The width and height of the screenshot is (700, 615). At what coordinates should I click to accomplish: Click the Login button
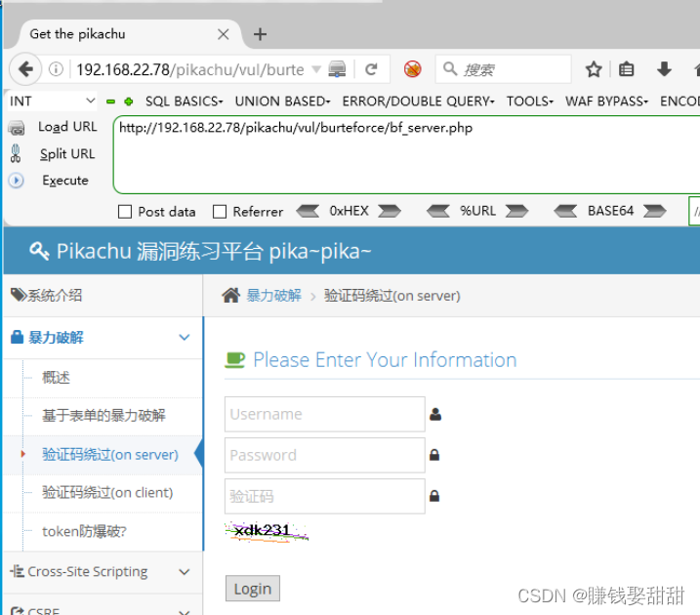253,589
